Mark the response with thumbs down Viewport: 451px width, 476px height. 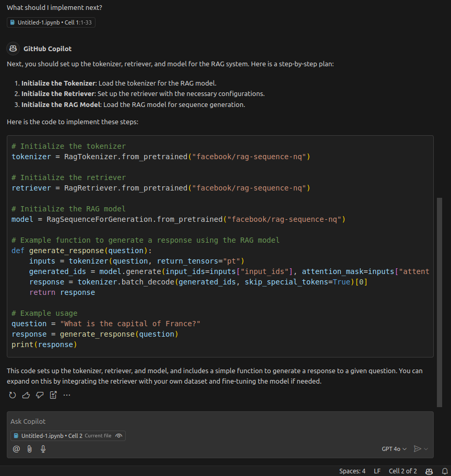[40, 395]
